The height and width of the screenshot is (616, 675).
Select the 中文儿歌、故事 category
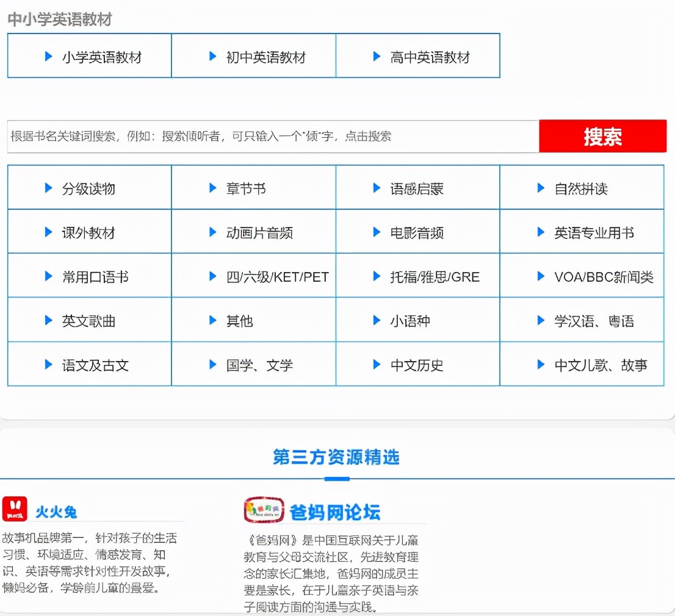tap(601, 365)
